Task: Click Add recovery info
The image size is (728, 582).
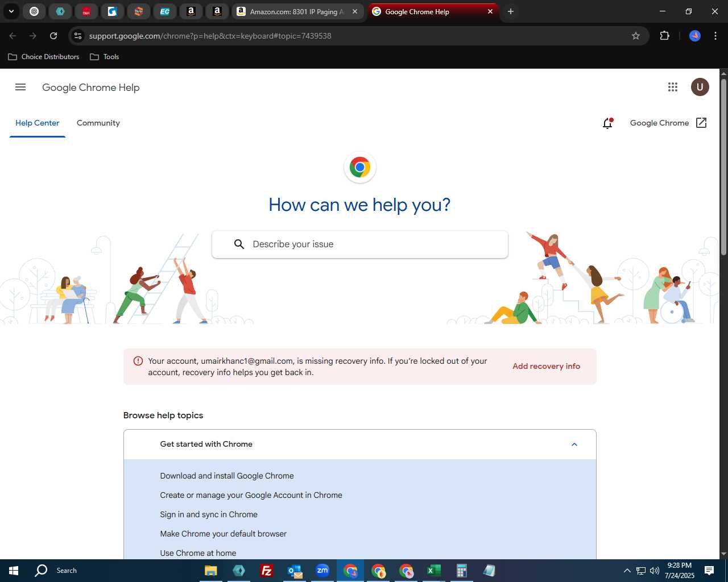Action: pyautogui.click(x=547, y=367)
